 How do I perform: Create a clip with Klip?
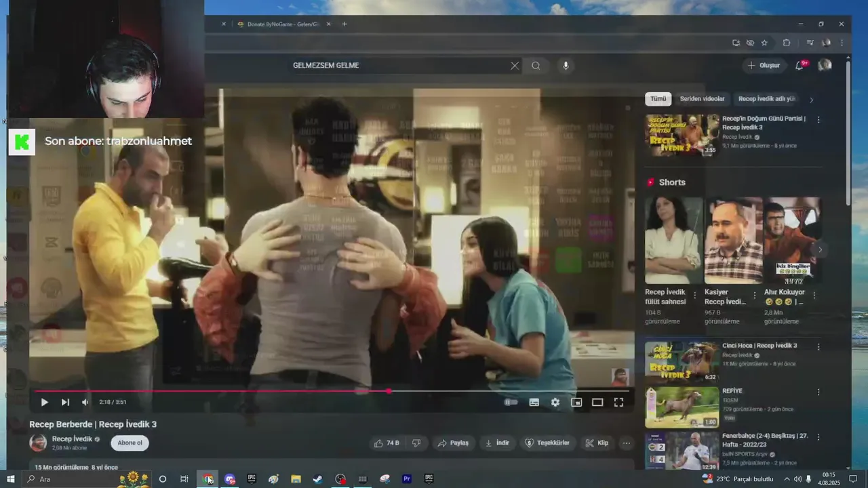[x=597, y=443]
